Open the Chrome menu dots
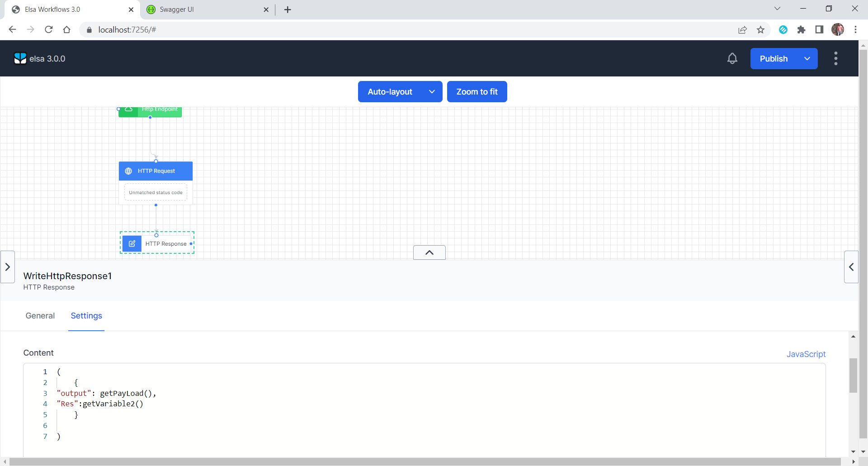868x466 pixels. [855, 29]
